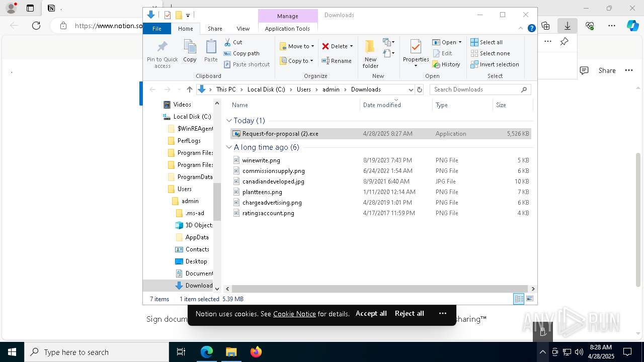Select ratingsaccount.png file

click(268, 213)
